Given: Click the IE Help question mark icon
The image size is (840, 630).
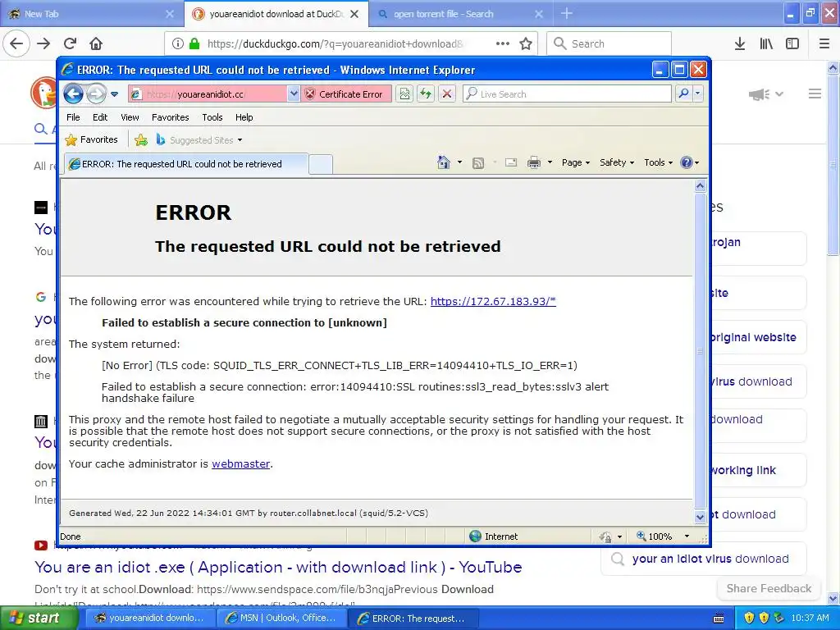Looking at the screenshot, I should click(687, 162).
